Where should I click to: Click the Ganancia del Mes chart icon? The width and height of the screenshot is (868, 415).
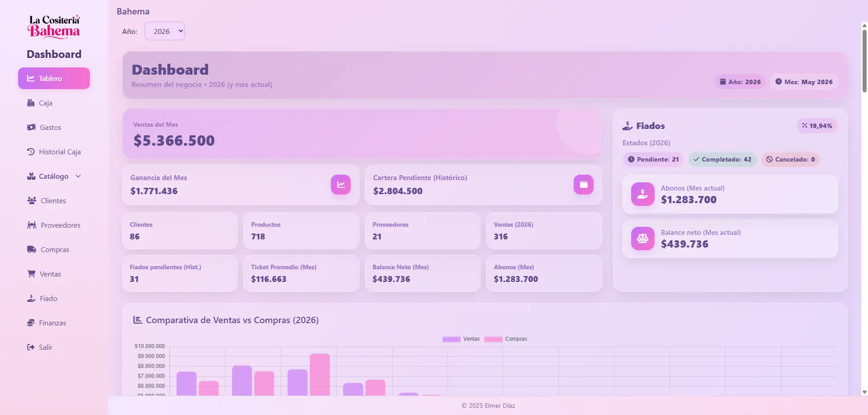(341, 185)
